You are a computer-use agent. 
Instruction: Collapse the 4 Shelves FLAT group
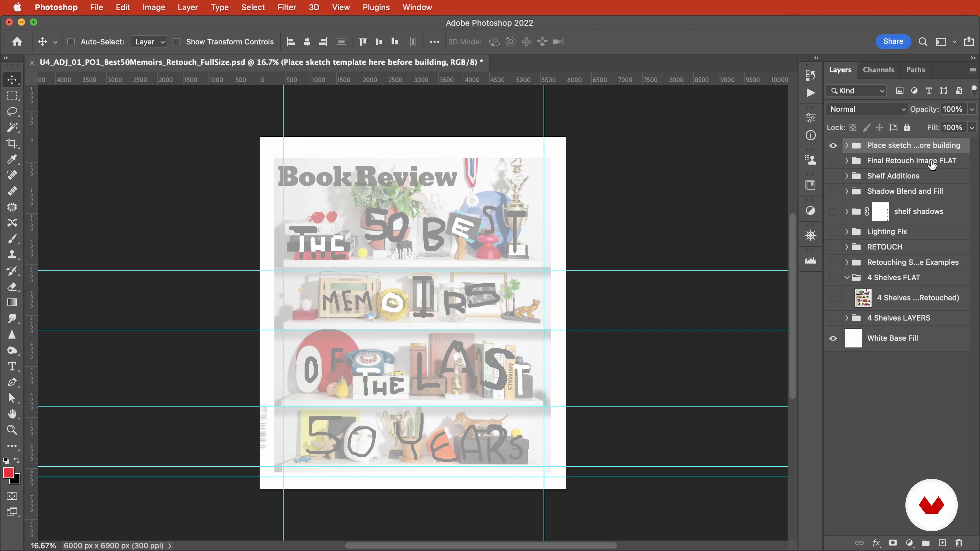tap(847, 277)
